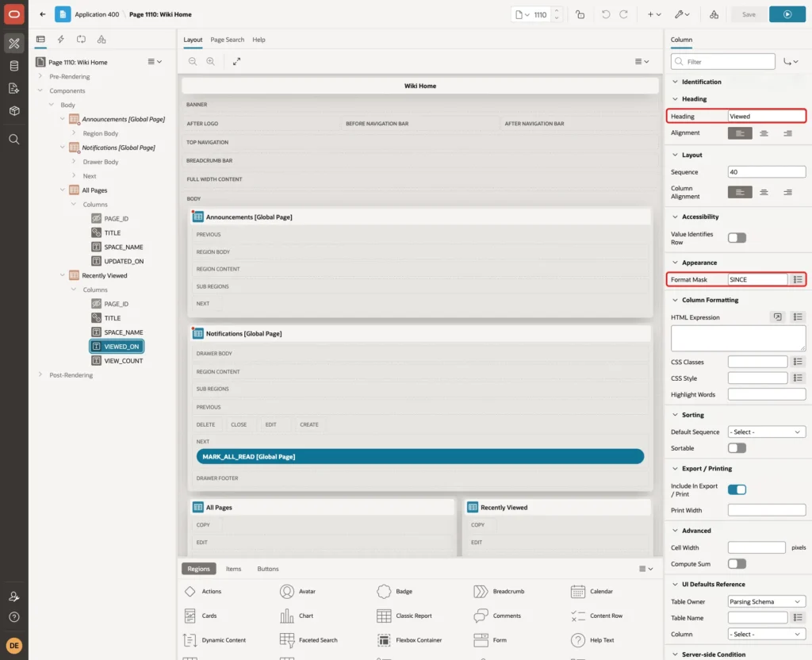Image resolution: width=812 pixels, height=660 pixels.
Task: Switch to Page Shared Components tree tab
Action: pos(101,40)
